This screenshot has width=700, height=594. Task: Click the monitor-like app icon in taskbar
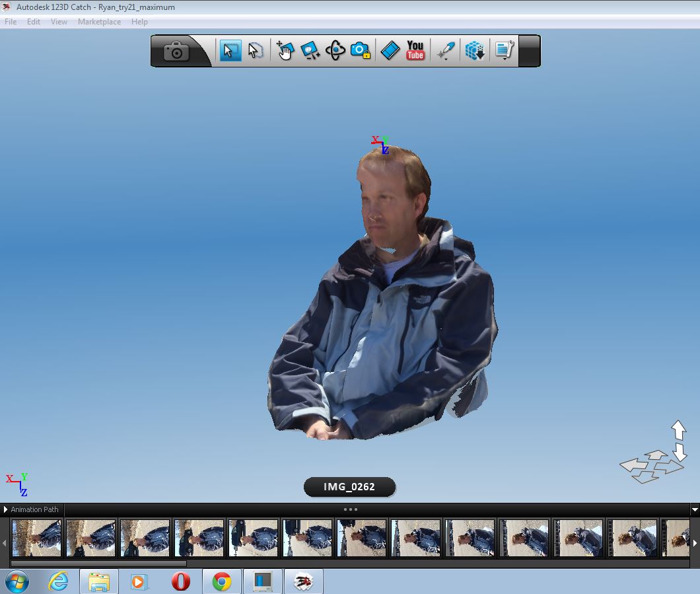263,582
